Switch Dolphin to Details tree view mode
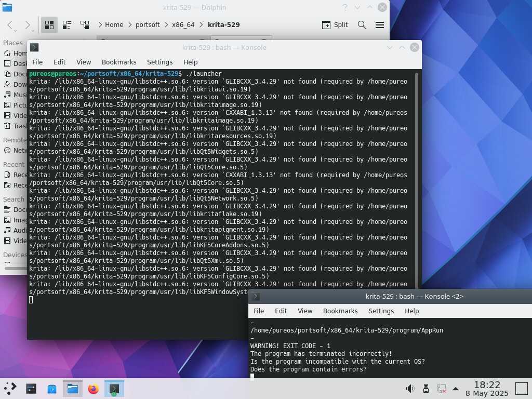 coord(85,25)
